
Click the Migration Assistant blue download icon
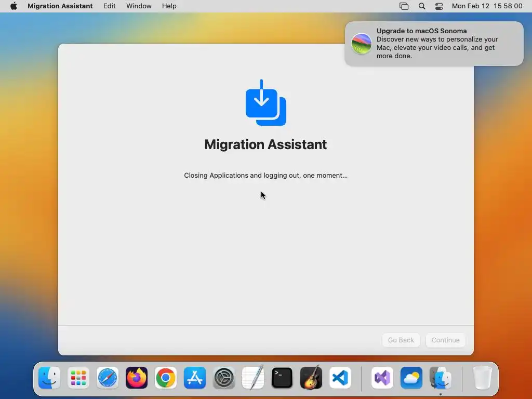click(265, 103)
